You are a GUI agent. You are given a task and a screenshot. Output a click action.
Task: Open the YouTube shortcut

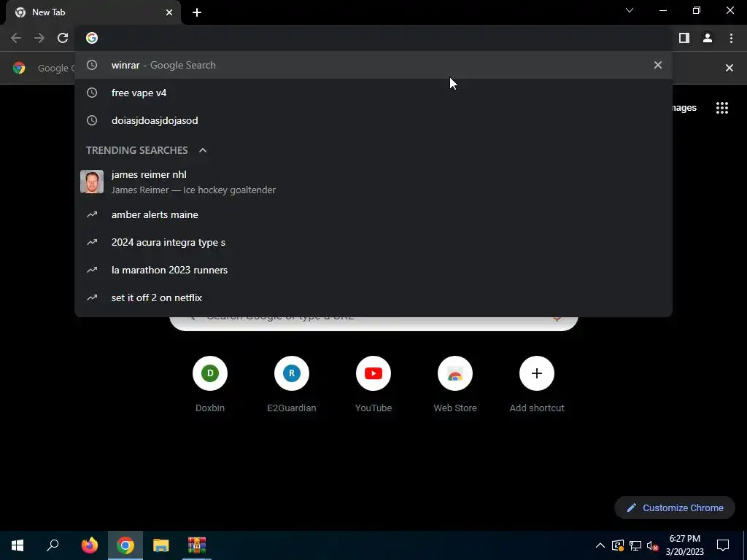click(x=373, y=384)
